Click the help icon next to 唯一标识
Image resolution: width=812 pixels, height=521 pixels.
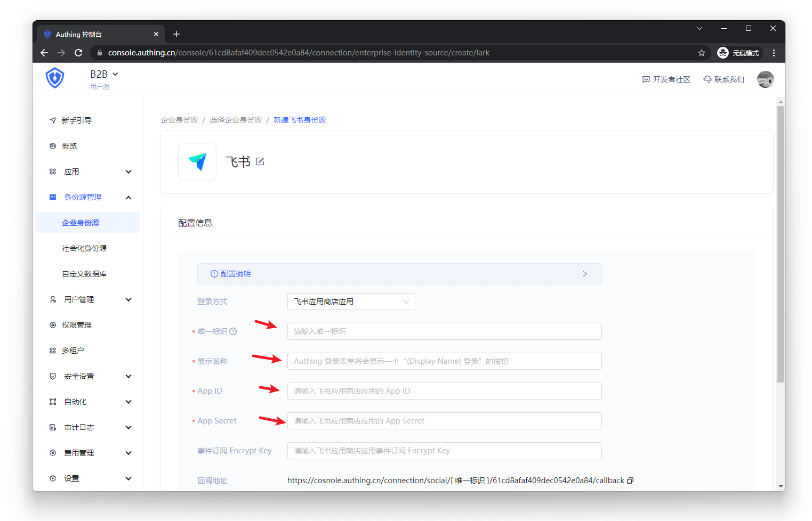(233, 331)
